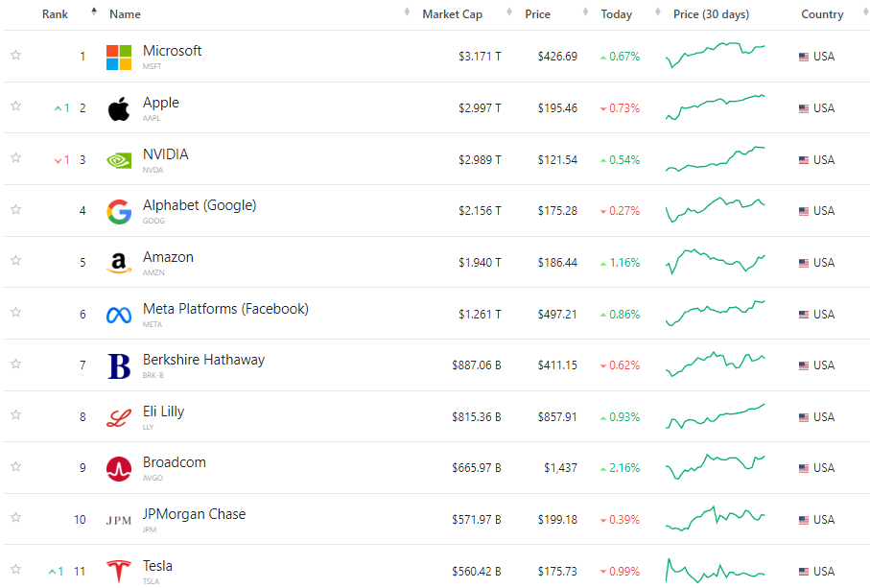Click the Eli Lilly logo icon

click(x=119, y=417)
